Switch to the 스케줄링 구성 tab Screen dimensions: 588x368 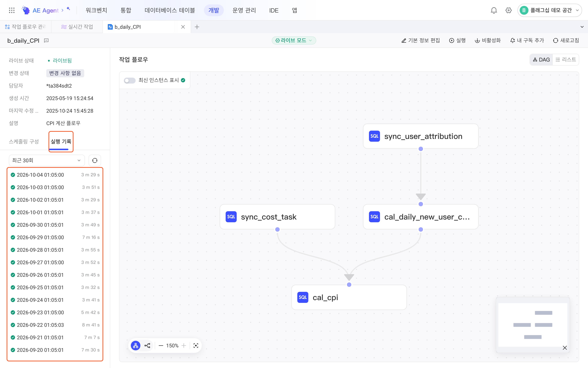(24, 141)
